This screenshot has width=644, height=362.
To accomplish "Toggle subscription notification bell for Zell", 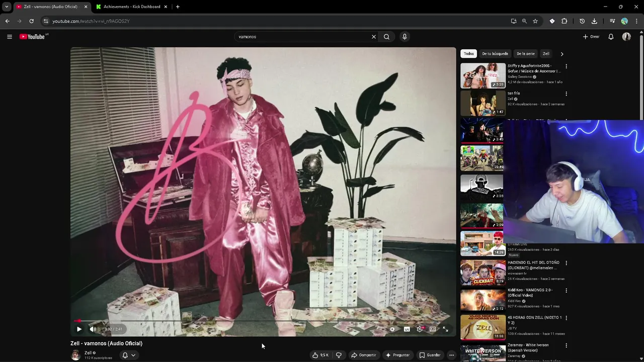I will pos(125,355).
